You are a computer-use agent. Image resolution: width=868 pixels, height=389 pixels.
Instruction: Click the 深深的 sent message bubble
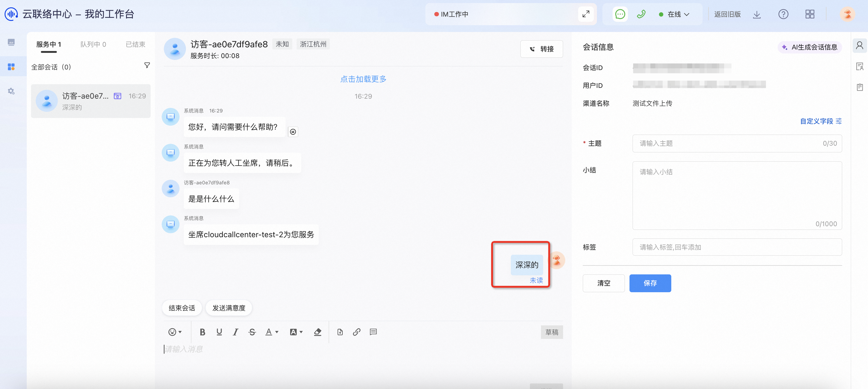tap(527, 265)
